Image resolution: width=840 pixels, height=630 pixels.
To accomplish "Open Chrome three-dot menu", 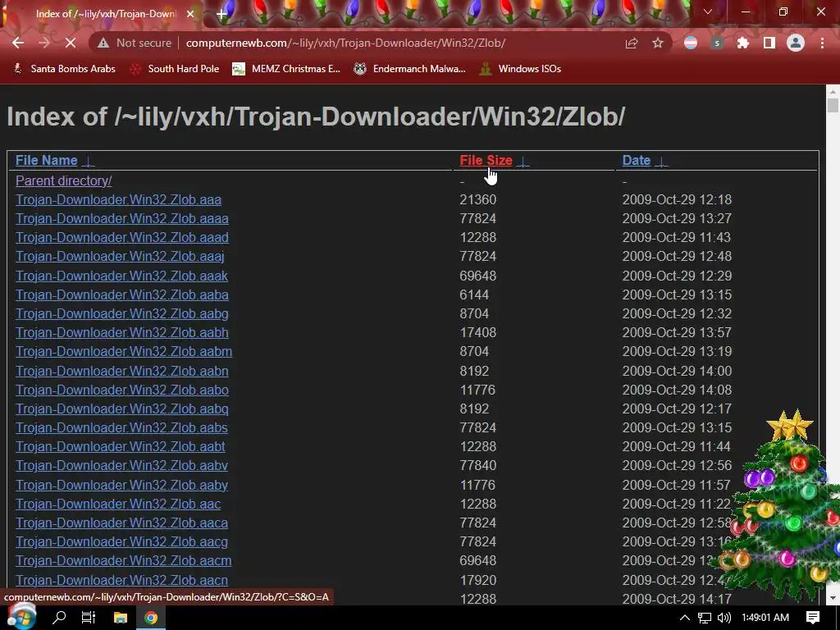I will coord(822,43).
